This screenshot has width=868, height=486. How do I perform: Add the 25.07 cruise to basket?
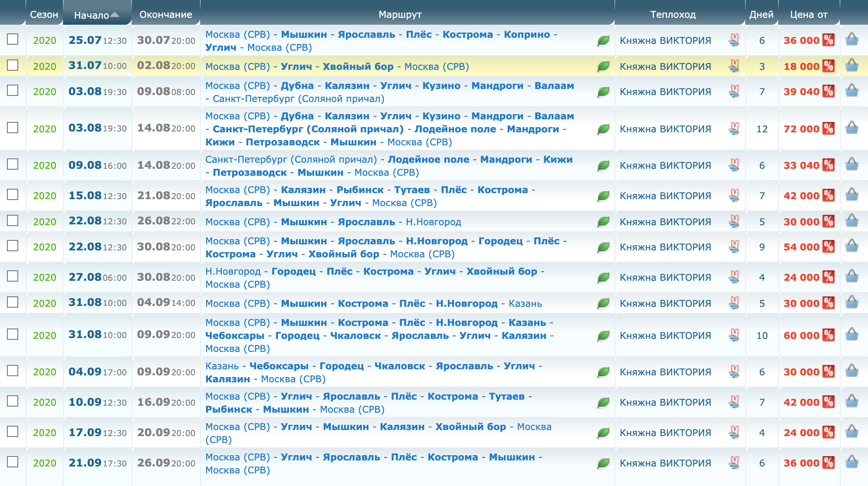click(x=852, y=39)
